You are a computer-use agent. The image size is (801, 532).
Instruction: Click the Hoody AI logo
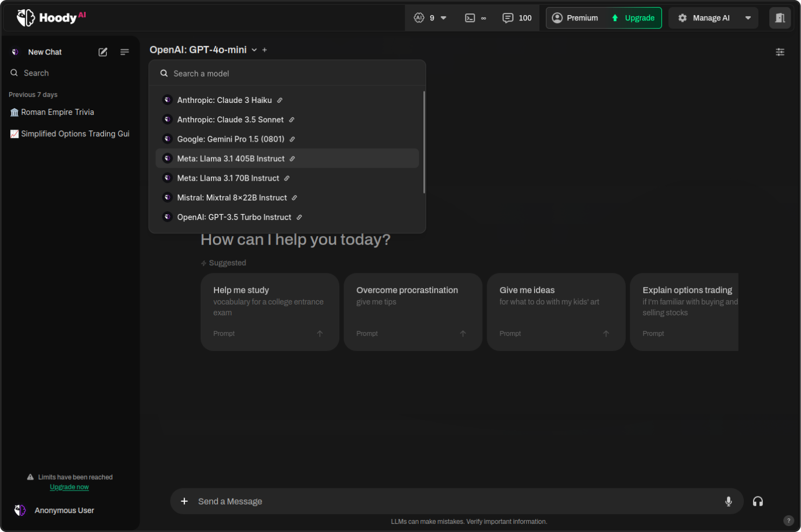[x=51, y=17]
